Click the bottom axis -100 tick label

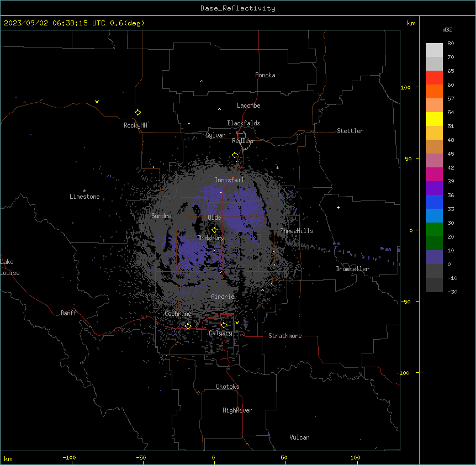click(x=69, y=458)
